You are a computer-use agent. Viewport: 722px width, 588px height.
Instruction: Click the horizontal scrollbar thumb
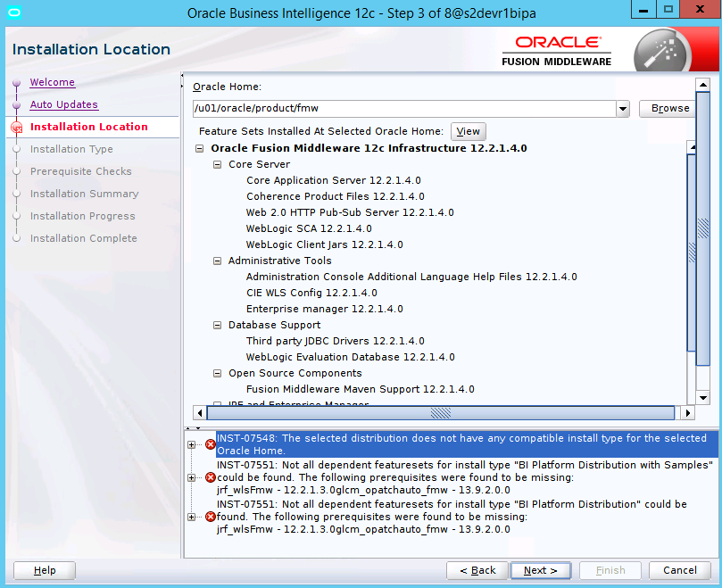tap(441, 413)
